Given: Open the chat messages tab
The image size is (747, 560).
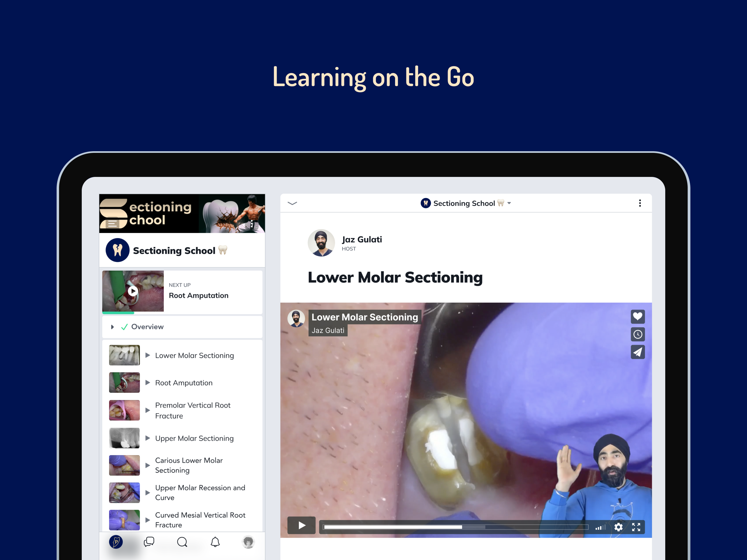Looking at the screenshot, I should click(149, 542).
